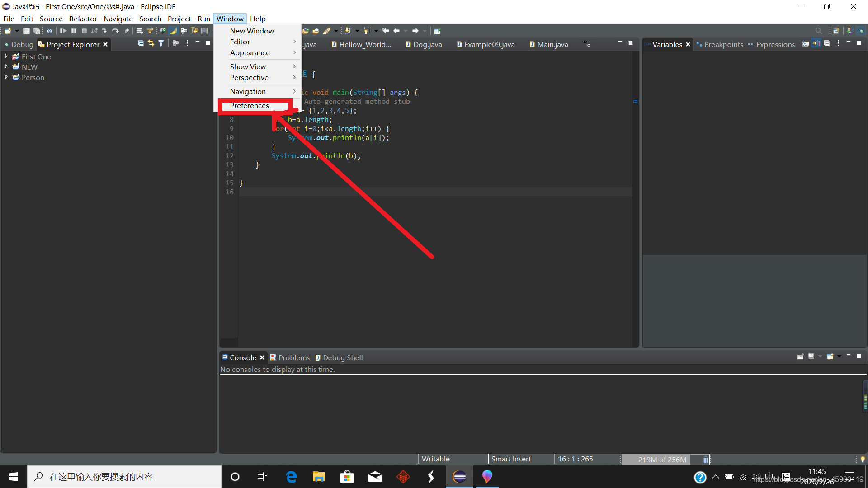The image size is (868, 488).
Task: Select the Person project name
Action: (33, 77)
